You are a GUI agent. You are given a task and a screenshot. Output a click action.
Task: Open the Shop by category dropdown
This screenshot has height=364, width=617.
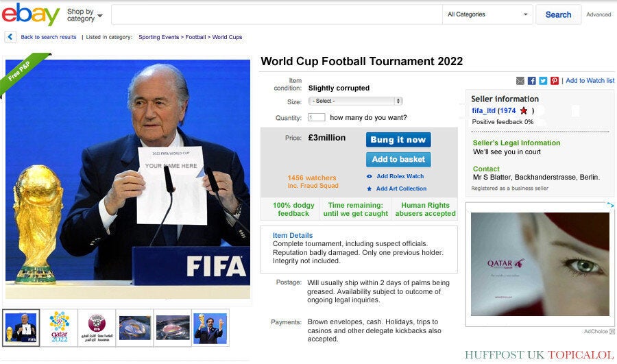point(84,15)
